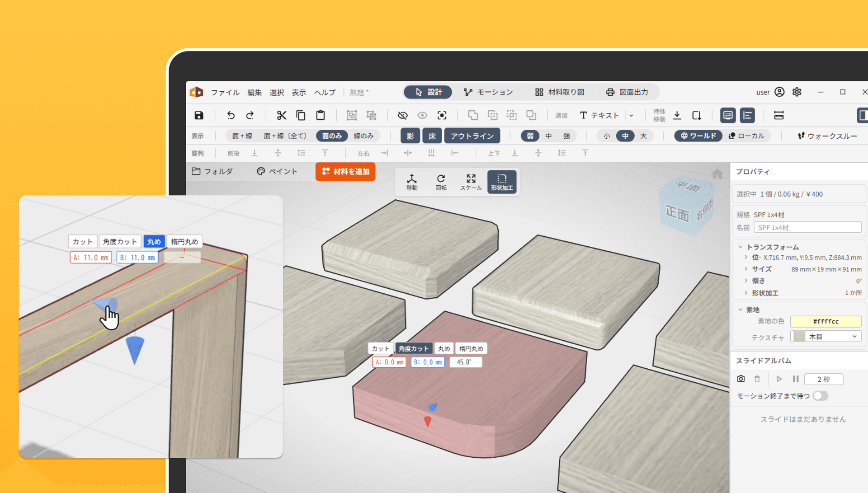
Task: Collapse the 素地 section
Action: tap(740, 310)
